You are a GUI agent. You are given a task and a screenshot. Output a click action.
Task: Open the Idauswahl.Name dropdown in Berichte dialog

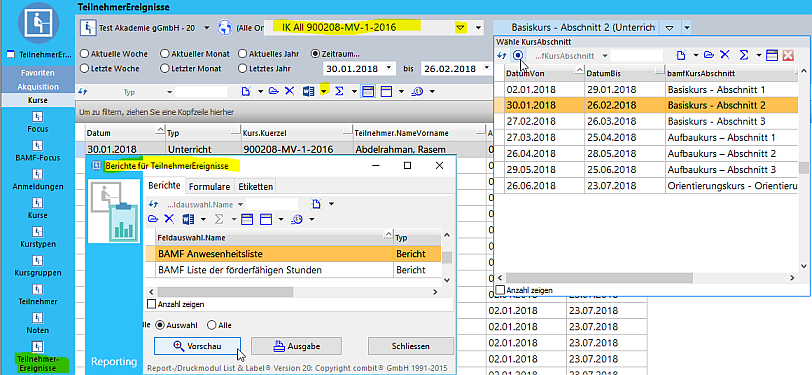point(240,204)
